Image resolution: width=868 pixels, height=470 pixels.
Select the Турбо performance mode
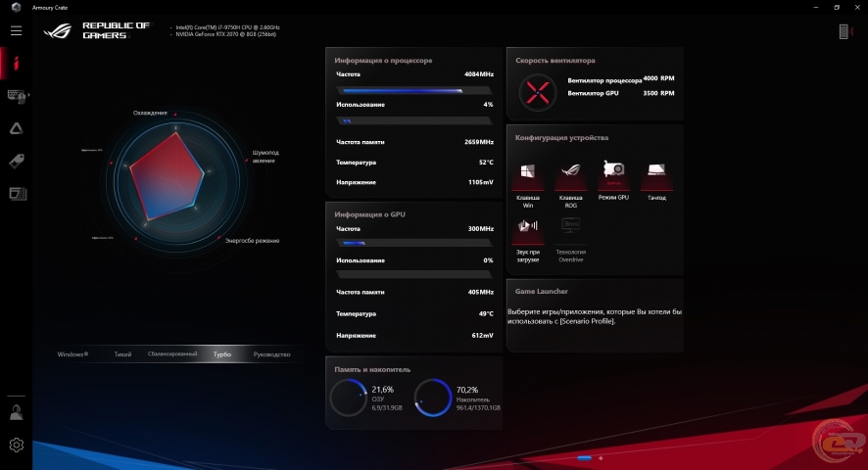(222, 354)
